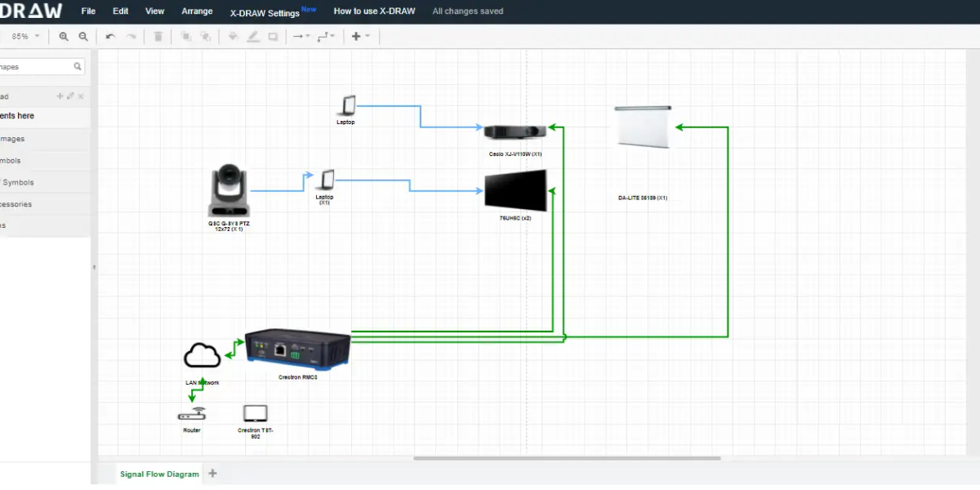Viewport: 980px width, 490px height.
Task: Click the search shapes magnifier icon
Action: pyautogui.click(x=78, y=67)
